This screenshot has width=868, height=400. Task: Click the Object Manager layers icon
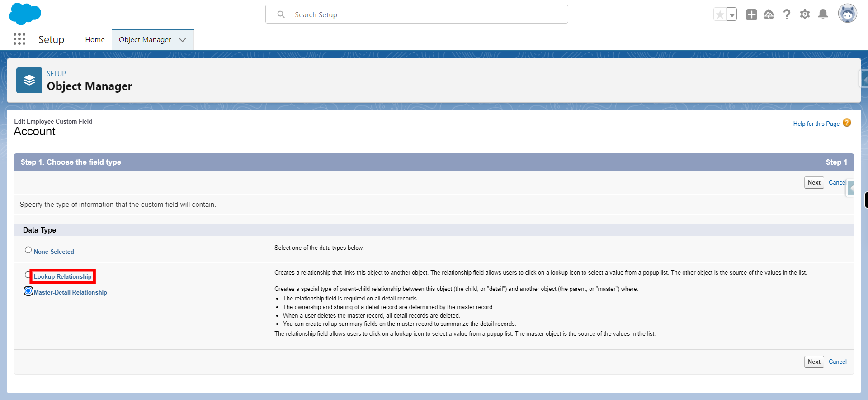(x=29, y=81)
